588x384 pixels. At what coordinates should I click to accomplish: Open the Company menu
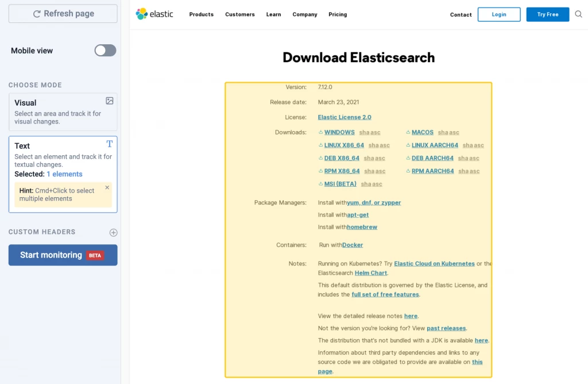(x=305, y=14)
